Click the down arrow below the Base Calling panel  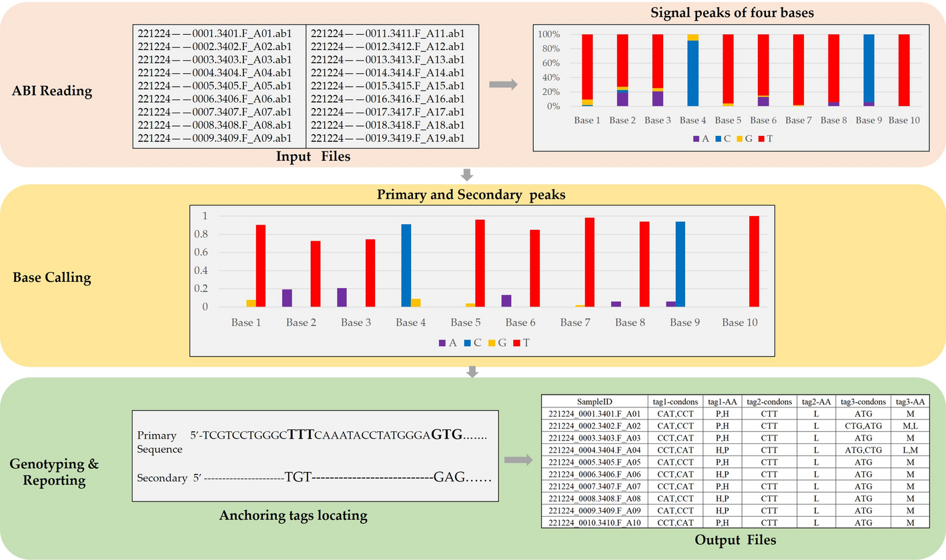(472, 371)
